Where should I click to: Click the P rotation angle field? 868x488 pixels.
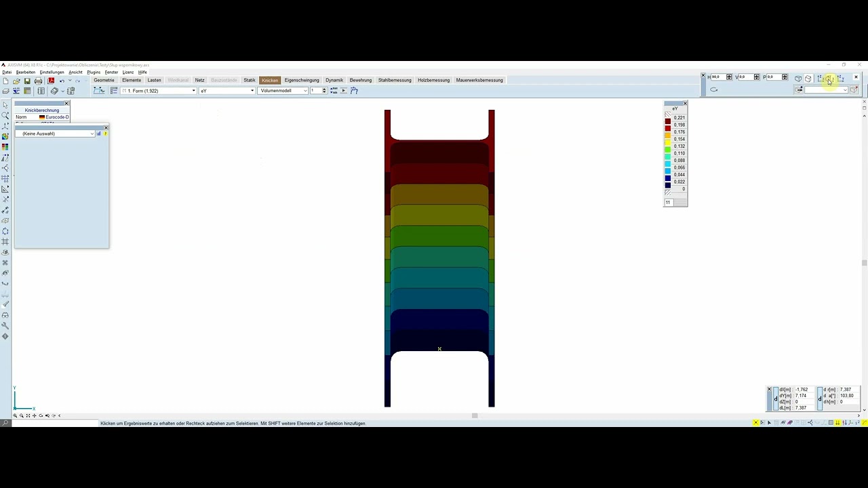tap(774, 77)
